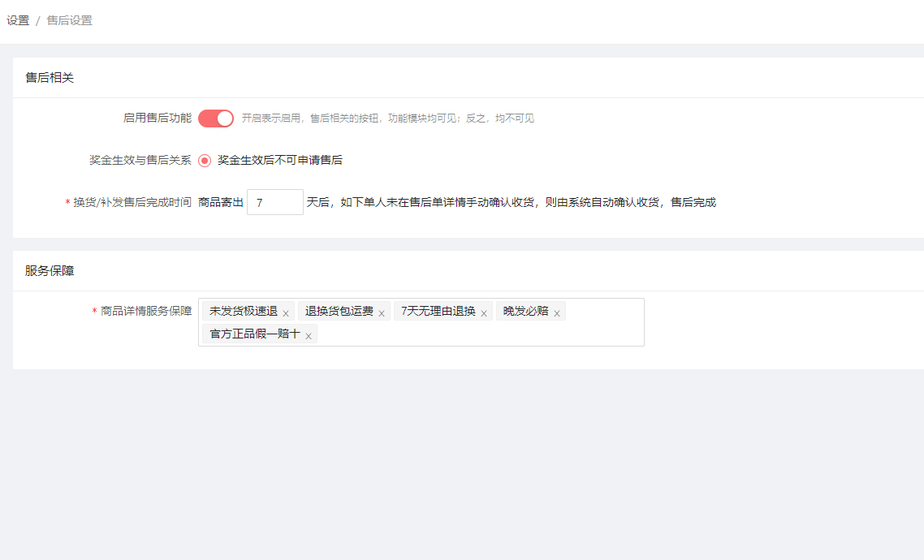Click the days input field showing 7
924x560 pixels.
274,203
